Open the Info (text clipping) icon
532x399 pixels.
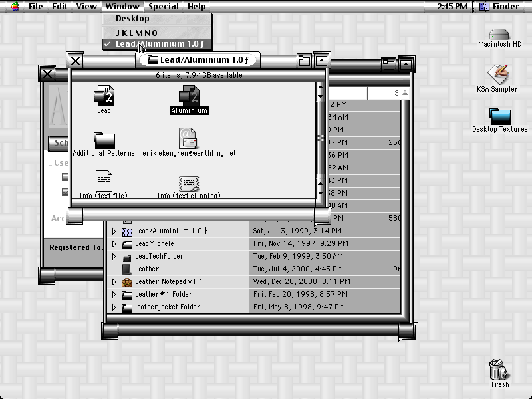(x=189, y=184)
